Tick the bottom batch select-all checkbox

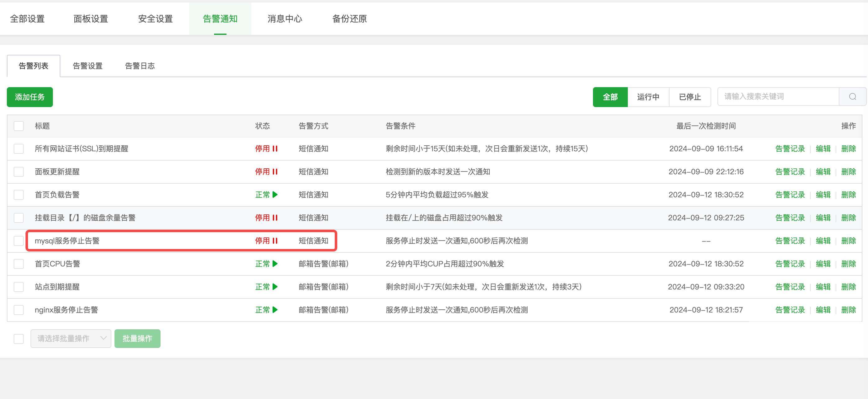point(19,339)
